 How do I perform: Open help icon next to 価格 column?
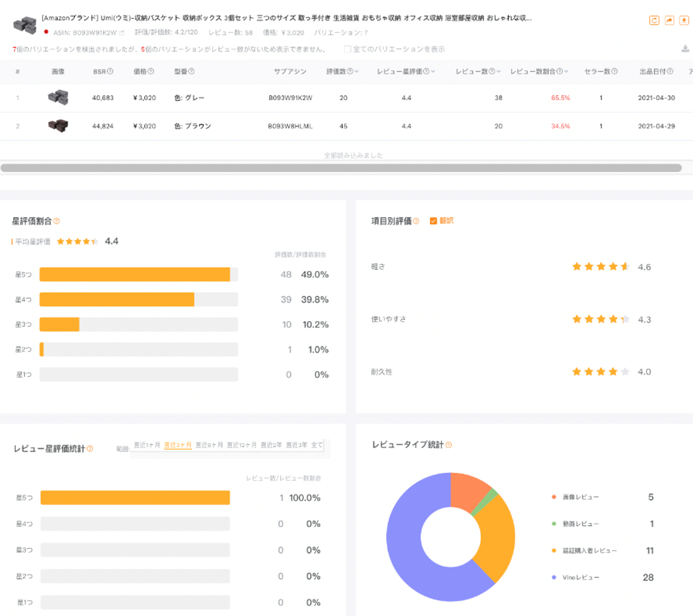[151, 72]
